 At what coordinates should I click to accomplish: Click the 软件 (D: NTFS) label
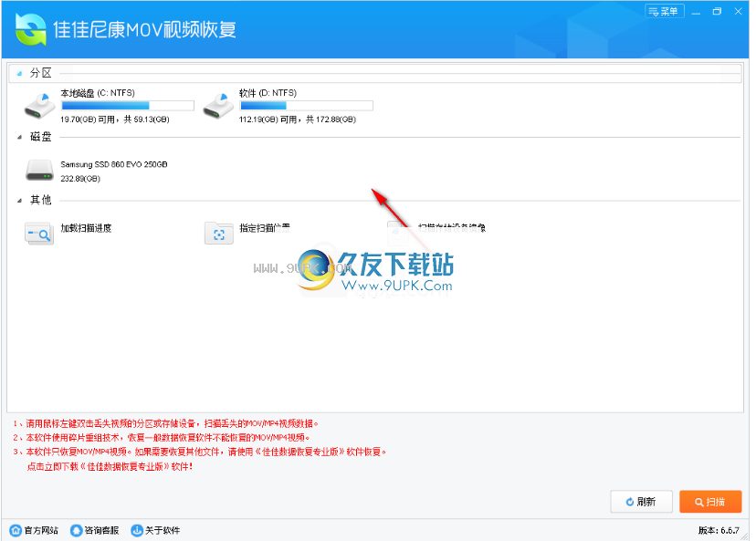[x=268, y=93]
